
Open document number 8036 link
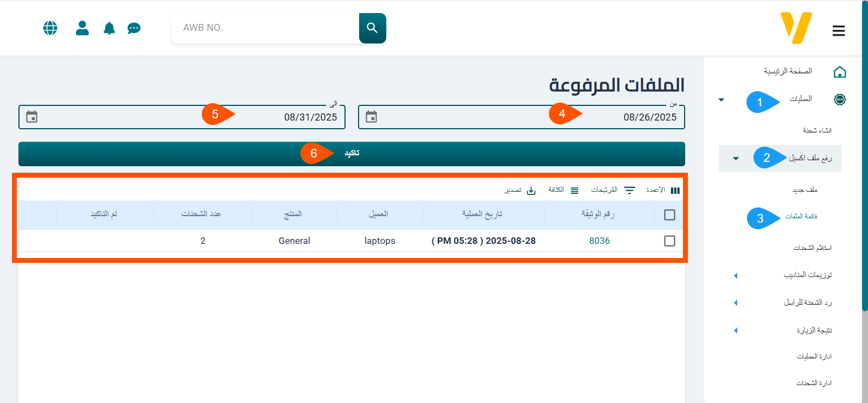[x=599, y=241]
